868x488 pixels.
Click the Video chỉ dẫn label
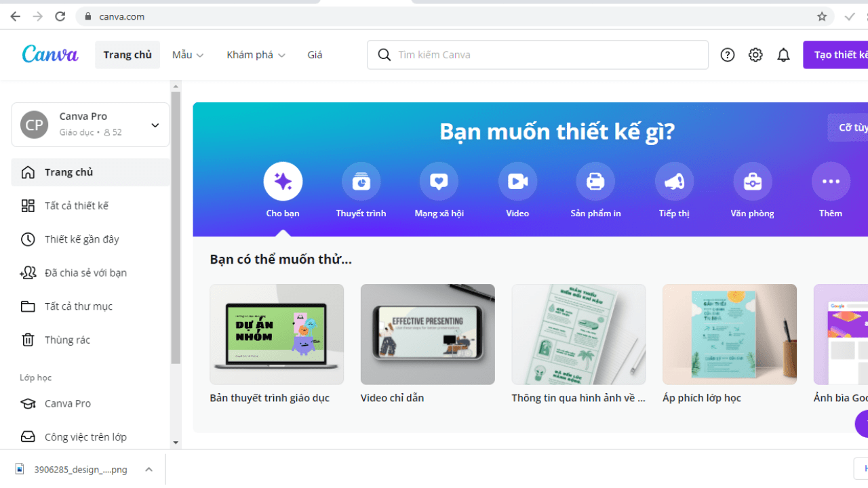tap(392, 398)
